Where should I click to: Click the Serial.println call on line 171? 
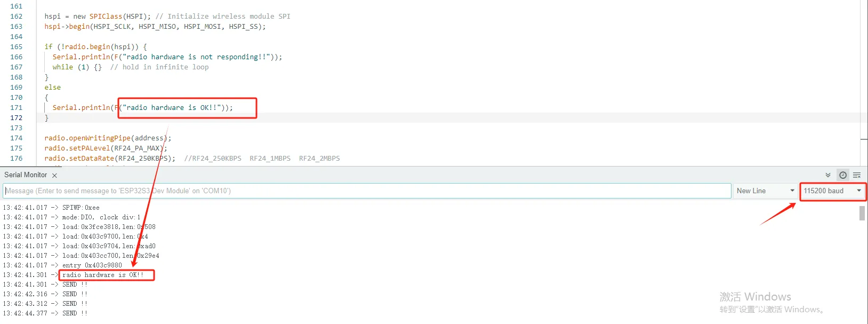click(x=143, y=108)
